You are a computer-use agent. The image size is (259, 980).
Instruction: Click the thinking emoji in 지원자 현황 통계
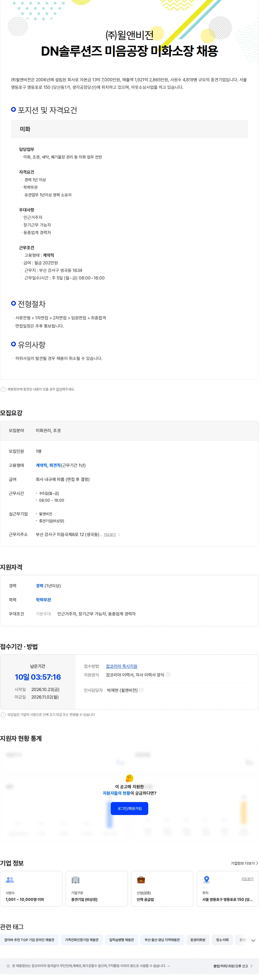[129, 778]
